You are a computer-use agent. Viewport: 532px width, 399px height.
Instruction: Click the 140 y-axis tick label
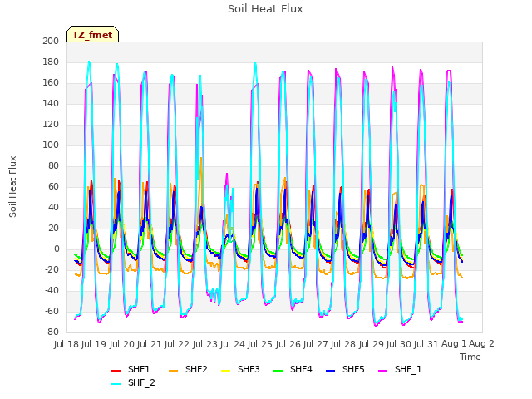pos(51,104)
